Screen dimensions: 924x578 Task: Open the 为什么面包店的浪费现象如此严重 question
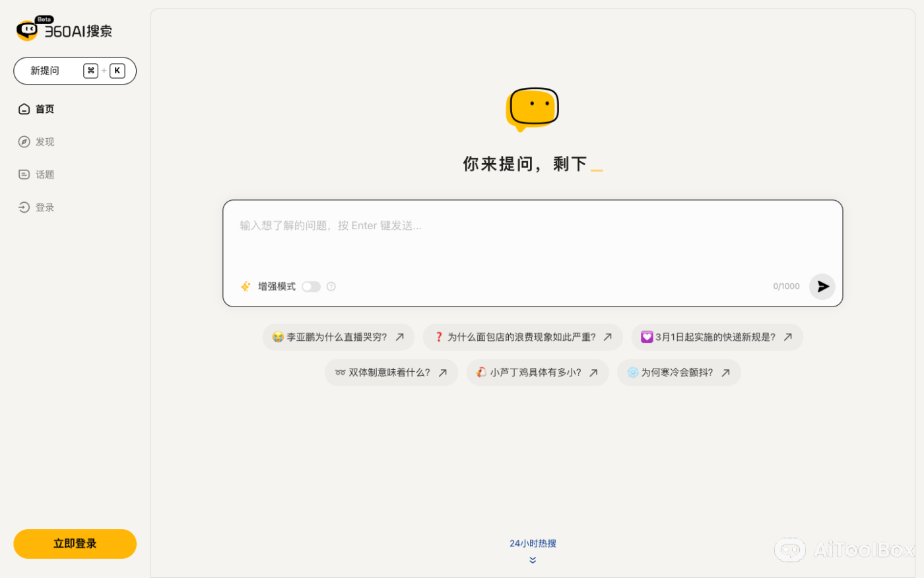tap(523, 337)
